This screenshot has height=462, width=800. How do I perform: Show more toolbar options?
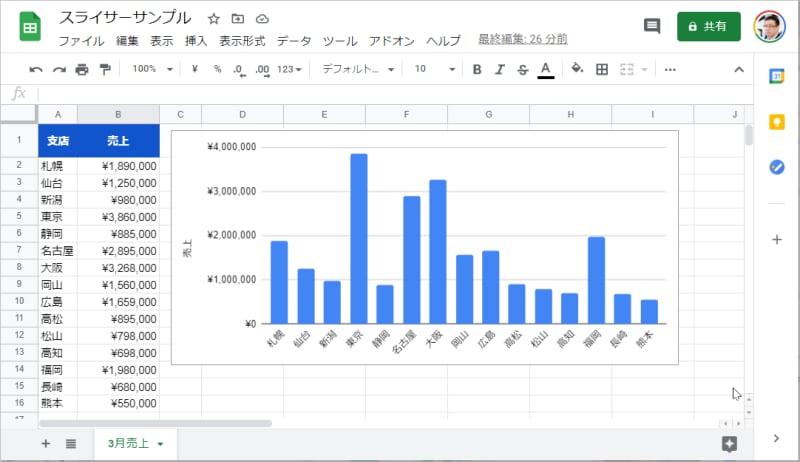pos(670,69)
